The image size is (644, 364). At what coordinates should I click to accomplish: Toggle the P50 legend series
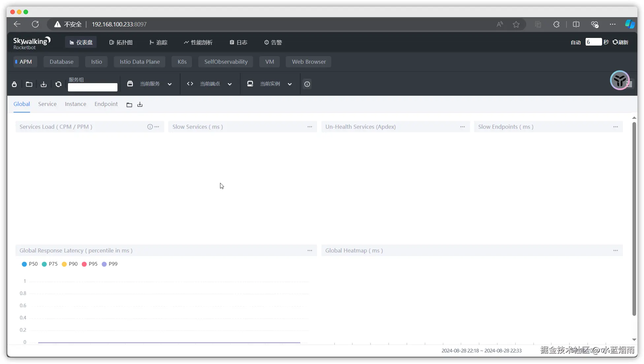point(30,264)
